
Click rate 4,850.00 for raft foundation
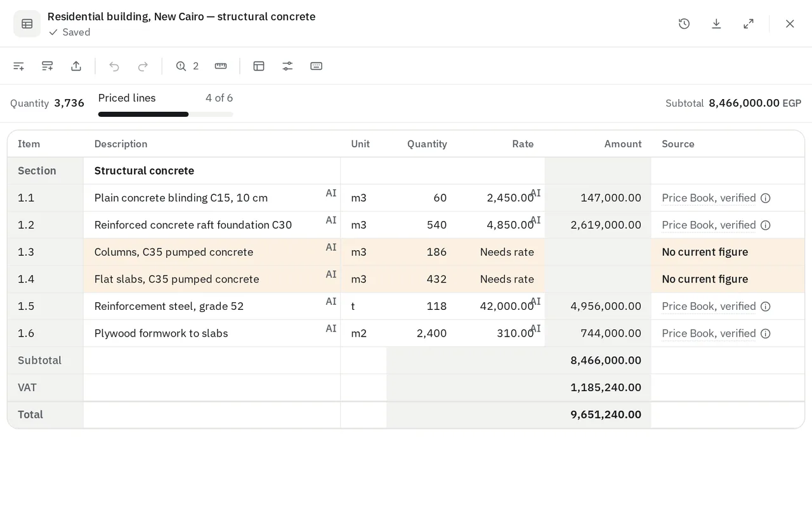click(x=510, y=225)
